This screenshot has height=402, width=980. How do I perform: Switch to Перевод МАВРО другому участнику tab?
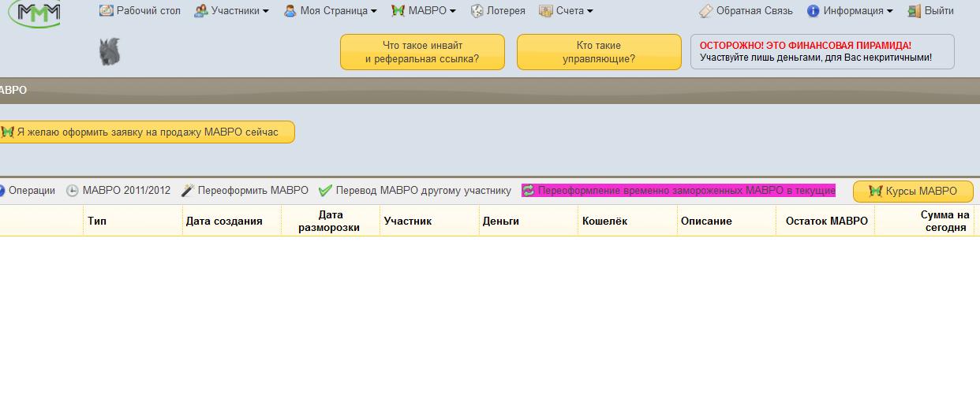pyautogui.click(x=415, y=191)
